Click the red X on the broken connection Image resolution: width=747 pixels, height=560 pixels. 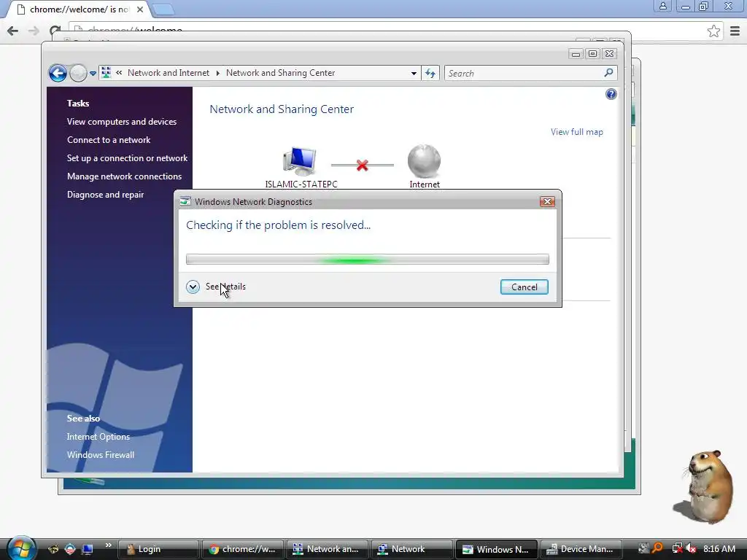[x=362, y=166]
